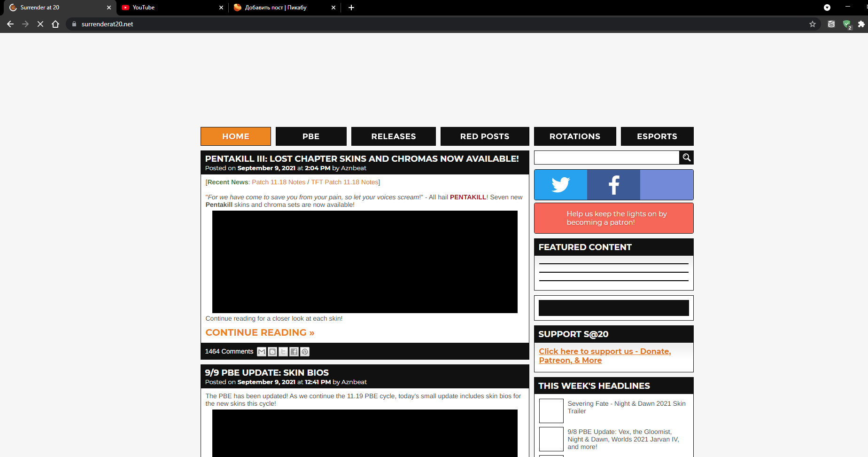
Task: Click the padlock site info icon
Action: point(74,24)
